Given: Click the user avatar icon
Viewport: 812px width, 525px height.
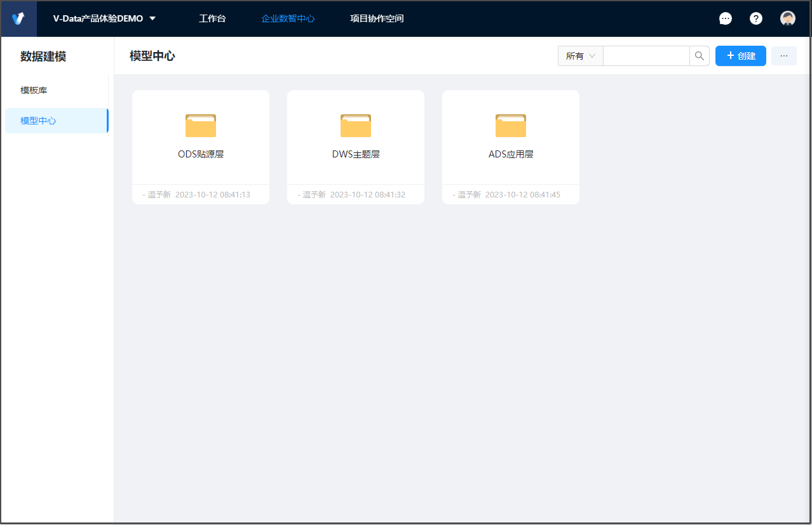Looking at the screenshot, I should click(x=787, y=18).
